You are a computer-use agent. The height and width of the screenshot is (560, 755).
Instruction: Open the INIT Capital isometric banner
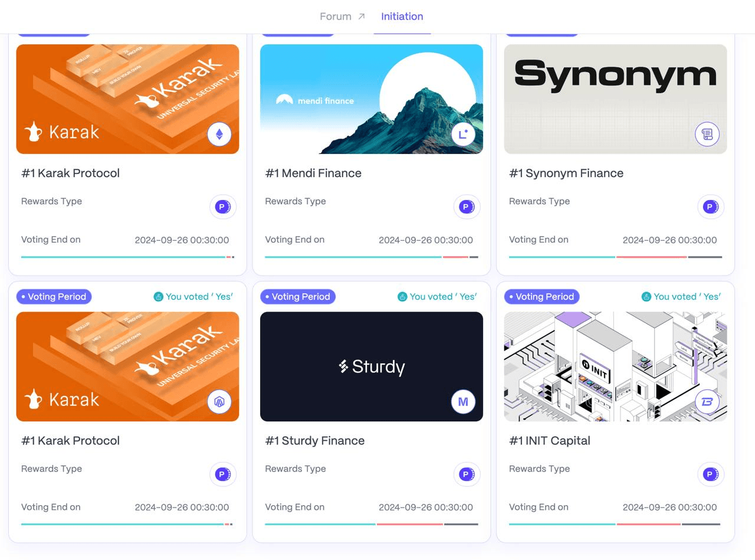point(615,366)
